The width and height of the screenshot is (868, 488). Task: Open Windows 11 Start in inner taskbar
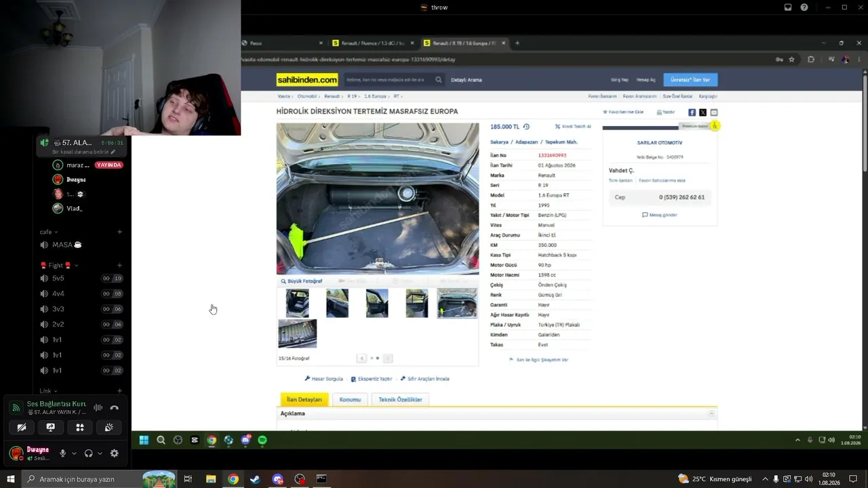[144, 440]
